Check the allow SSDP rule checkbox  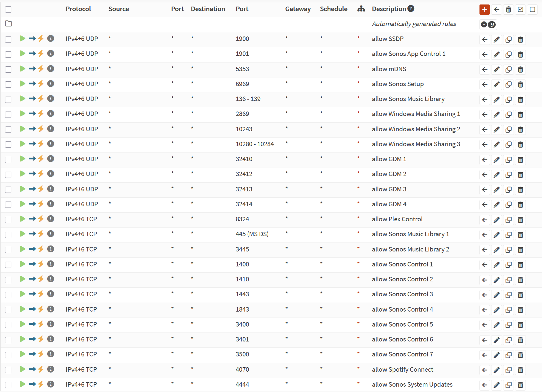coord(8,39)
